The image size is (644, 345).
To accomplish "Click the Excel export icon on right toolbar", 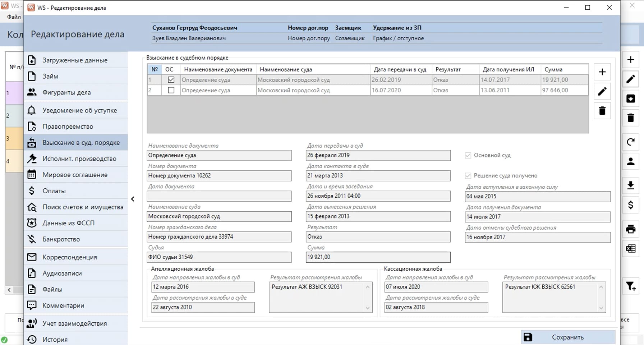I will [631, 249].
